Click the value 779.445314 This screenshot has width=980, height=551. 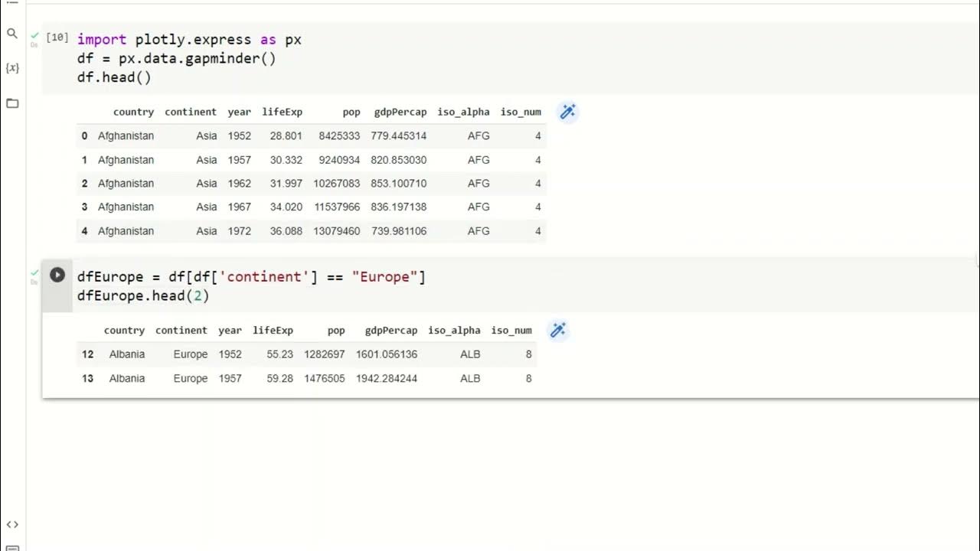coord(399,136)
